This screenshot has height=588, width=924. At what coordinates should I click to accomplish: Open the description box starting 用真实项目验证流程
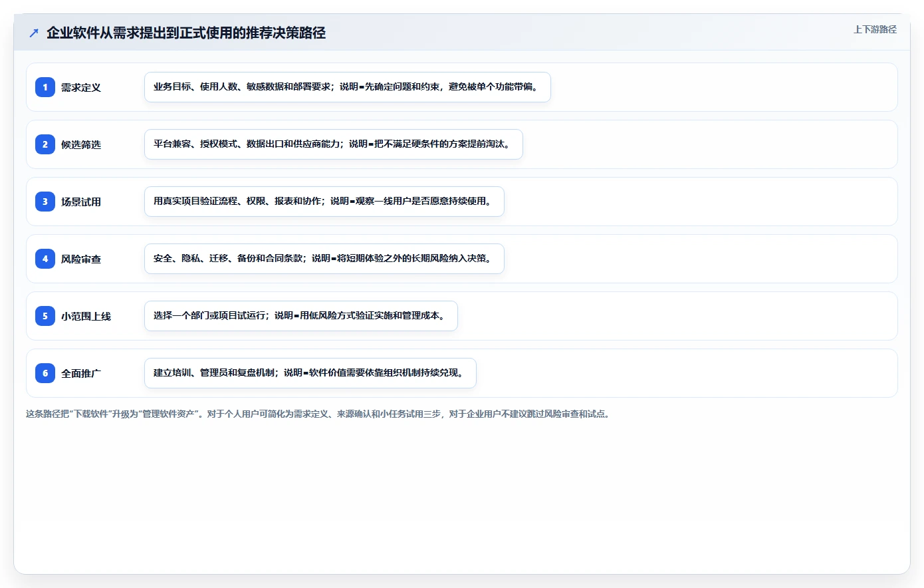click(x=324, y=202)
